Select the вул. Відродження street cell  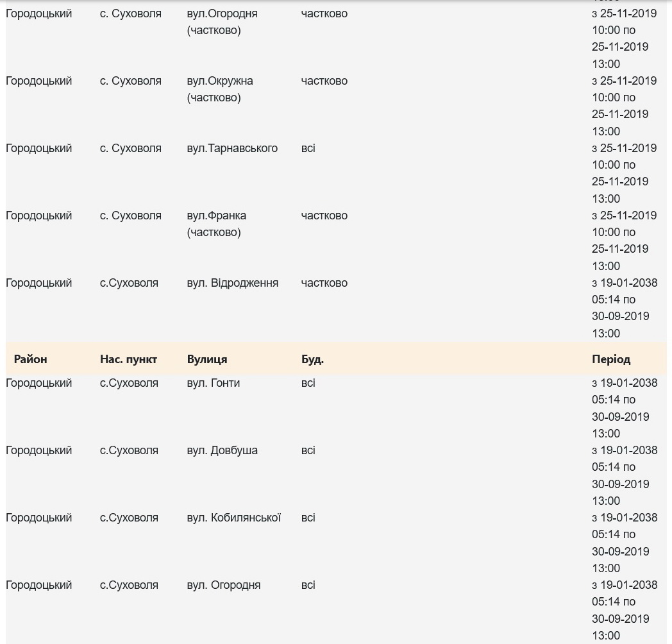232,283
